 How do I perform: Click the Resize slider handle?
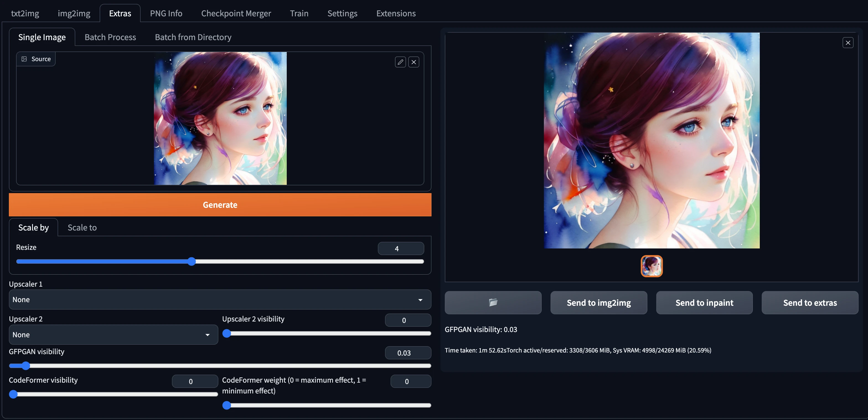[x=192, y=261]
